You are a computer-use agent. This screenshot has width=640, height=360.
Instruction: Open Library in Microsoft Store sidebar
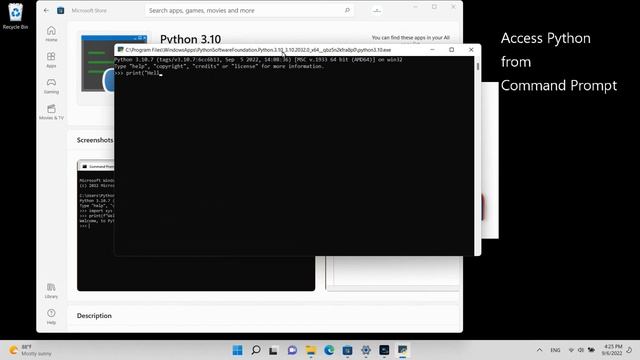[51, 291]
